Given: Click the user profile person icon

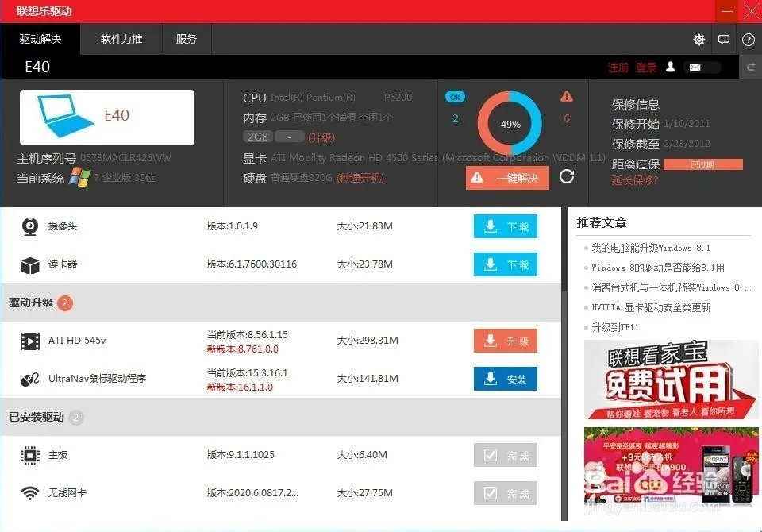Looking at the screenshot, I should 670,67.
